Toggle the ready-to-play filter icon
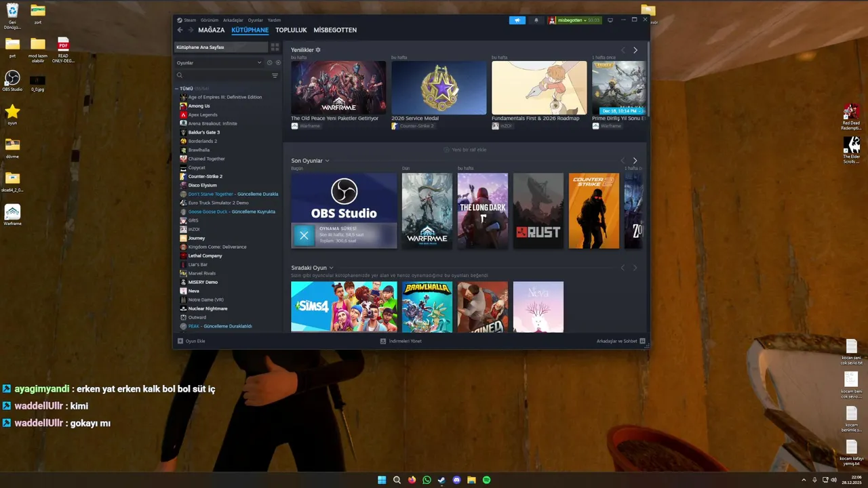Image resolution: width=868 pixels, height=488 pixels. click(277, 62)
